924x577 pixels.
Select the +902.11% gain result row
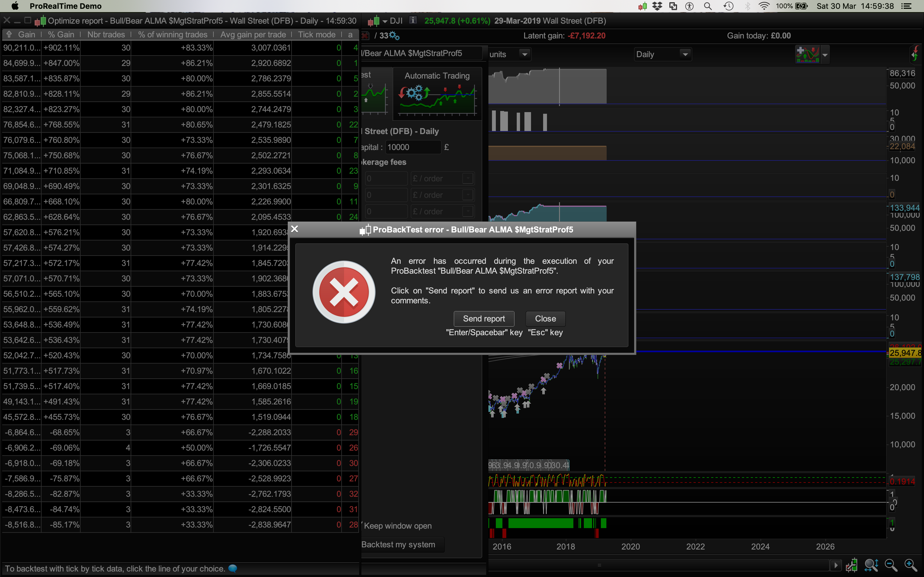click(61, 48)
